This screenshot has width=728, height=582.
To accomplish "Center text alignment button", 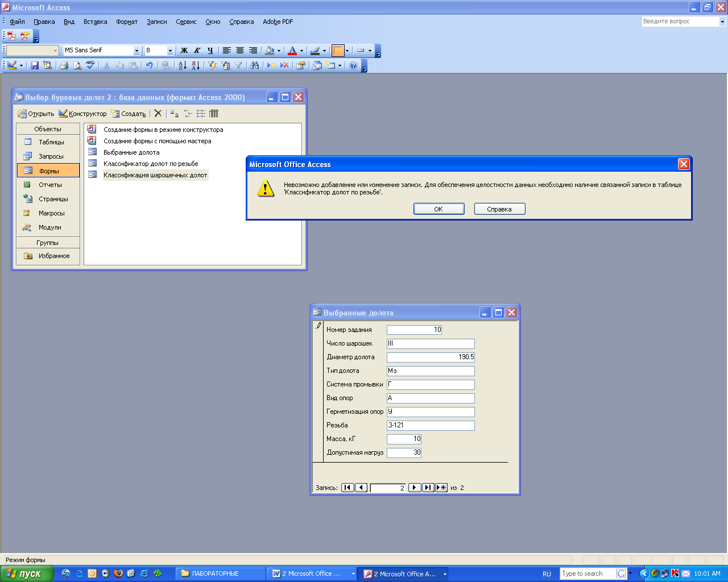I will click(239, 50).
